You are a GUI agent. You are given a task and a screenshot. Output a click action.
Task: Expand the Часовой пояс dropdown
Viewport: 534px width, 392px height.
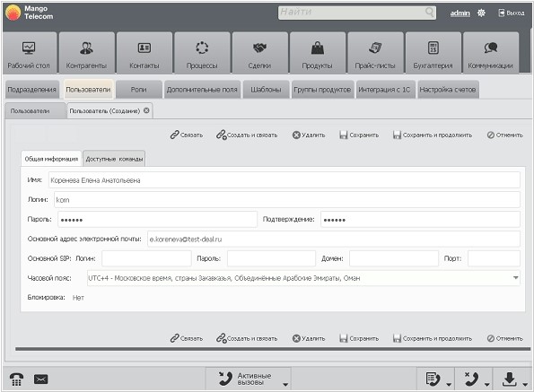pyautogui.click(x=516, y=278)
